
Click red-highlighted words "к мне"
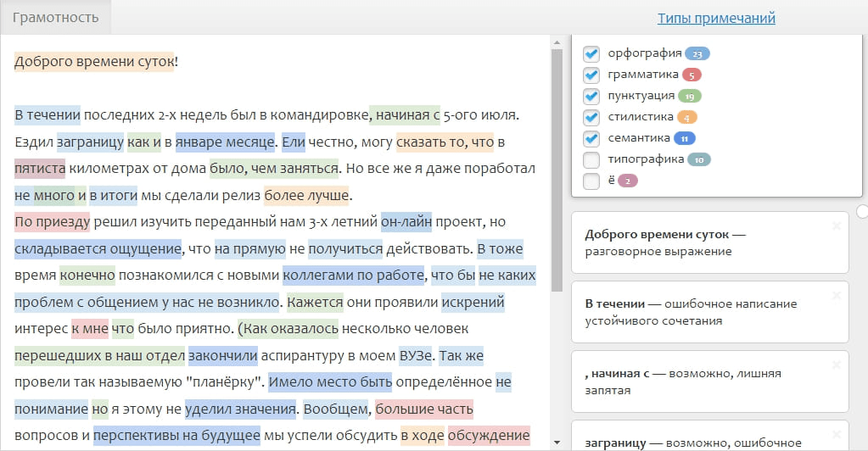(90, 329)
